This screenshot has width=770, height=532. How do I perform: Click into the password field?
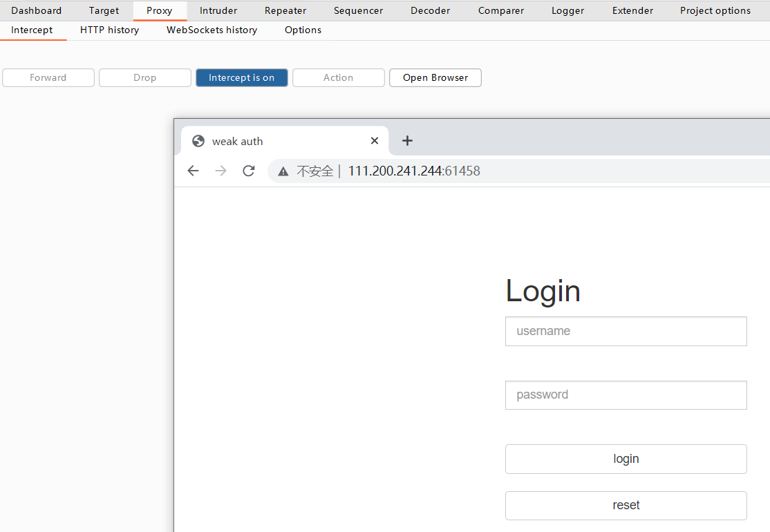pyautogui.click(x=626, y=395)
